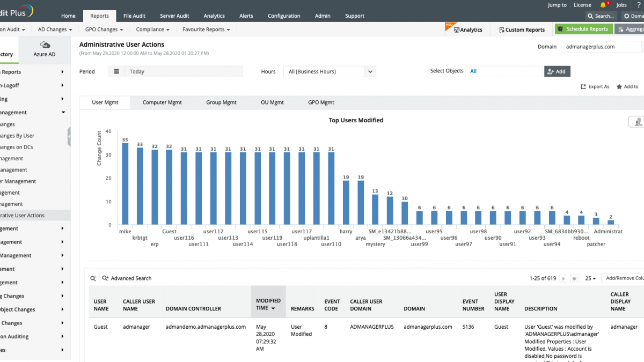
Task: Open the Configuration tab
Action: [284, 16]
